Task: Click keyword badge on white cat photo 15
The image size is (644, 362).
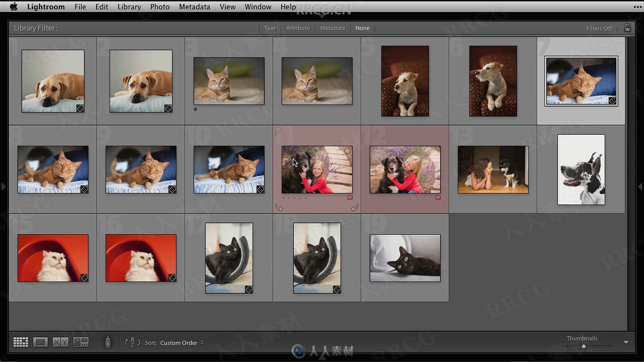Action: (x=84, y=278)
